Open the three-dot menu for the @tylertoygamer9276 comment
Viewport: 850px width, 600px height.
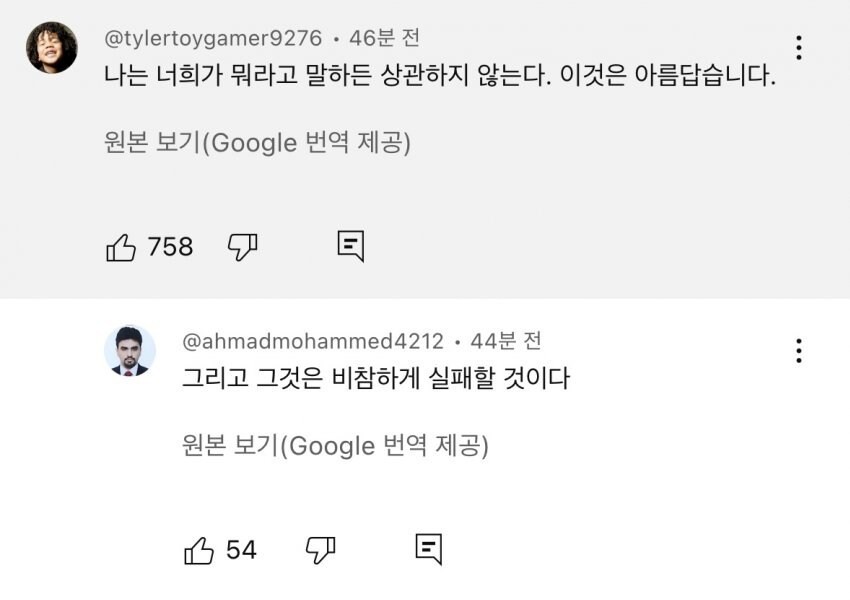pos(798,48)
